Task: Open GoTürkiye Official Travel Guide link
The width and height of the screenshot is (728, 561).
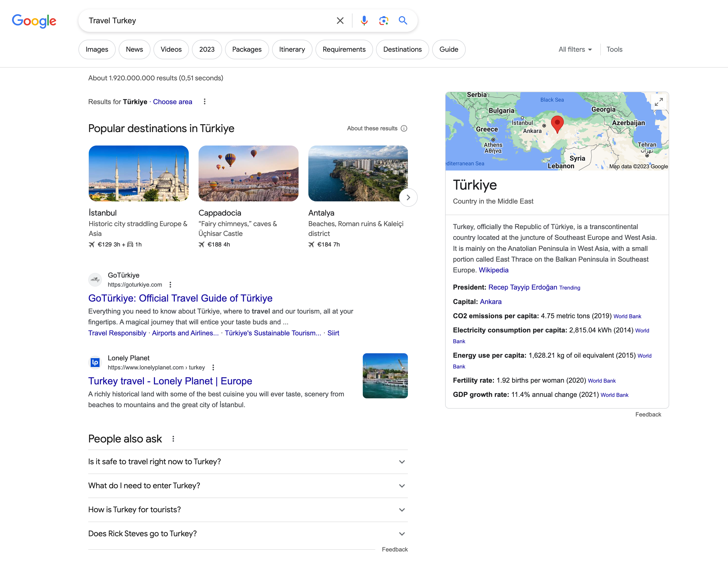Action: coord(180,298)
